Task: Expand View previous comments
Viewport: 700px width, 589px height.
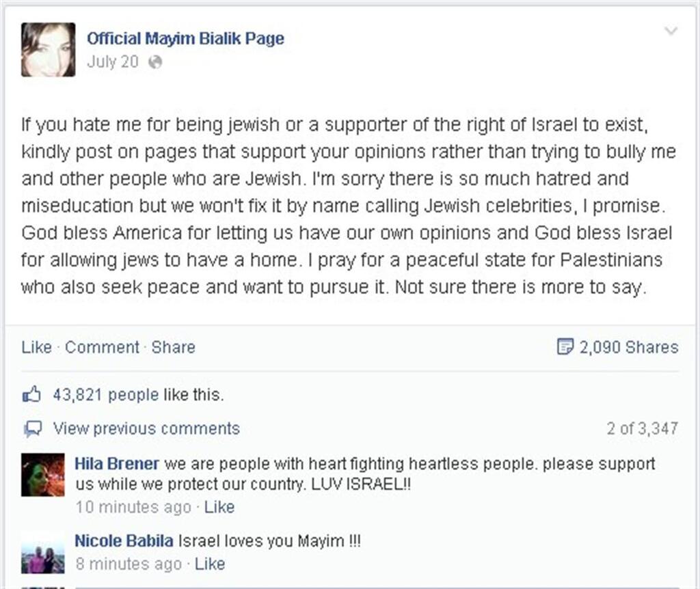Action: [x=146, y=429]
